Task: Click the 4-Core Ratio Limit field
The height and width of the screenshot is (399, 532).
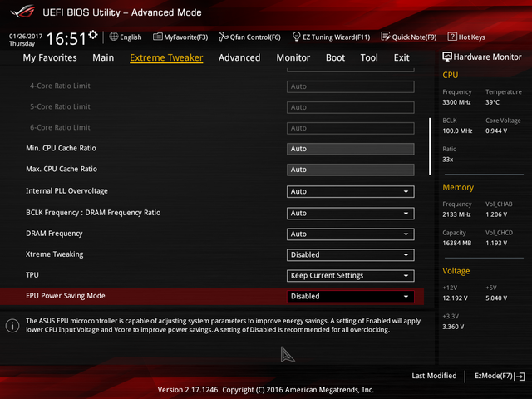Action: click(350, 86)
